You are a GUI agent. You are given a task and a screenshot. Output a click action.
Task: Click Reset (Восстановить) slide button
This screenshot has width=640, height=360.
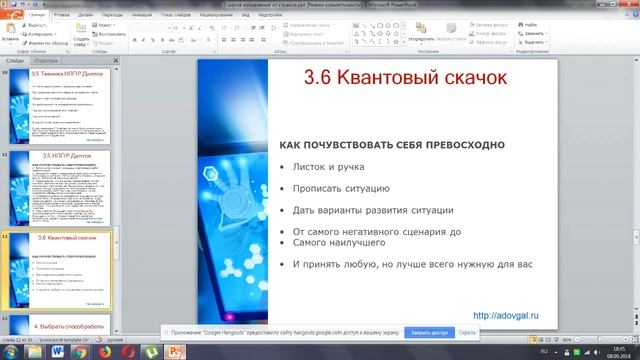pyautogui.click(x=109, y=34)
